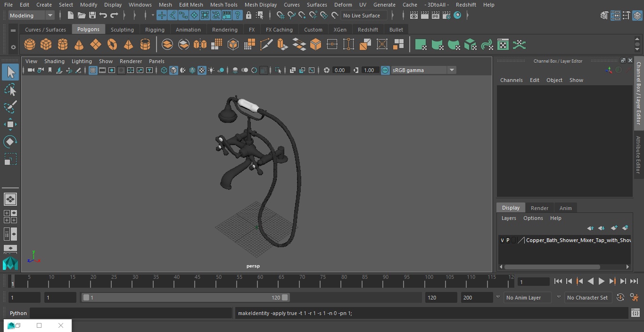
Task: Open the viewport Shading panel menu
Action: [x=54, y=61]
